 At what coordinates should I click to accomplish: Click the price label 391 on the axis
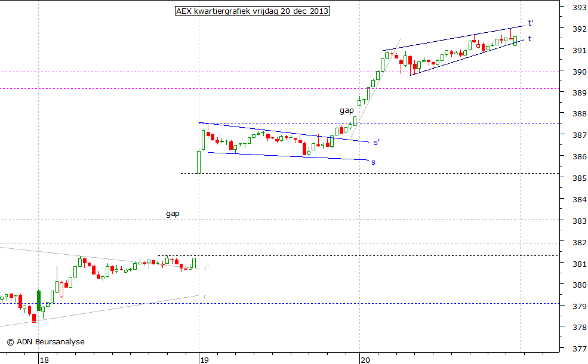click(x=580, y=50)
